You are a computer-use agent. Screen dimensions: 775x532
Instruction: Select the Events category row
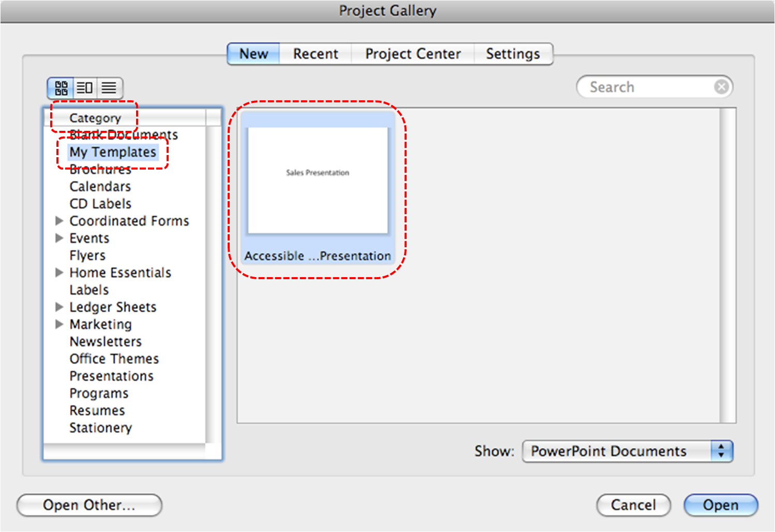tap(90, 238)
